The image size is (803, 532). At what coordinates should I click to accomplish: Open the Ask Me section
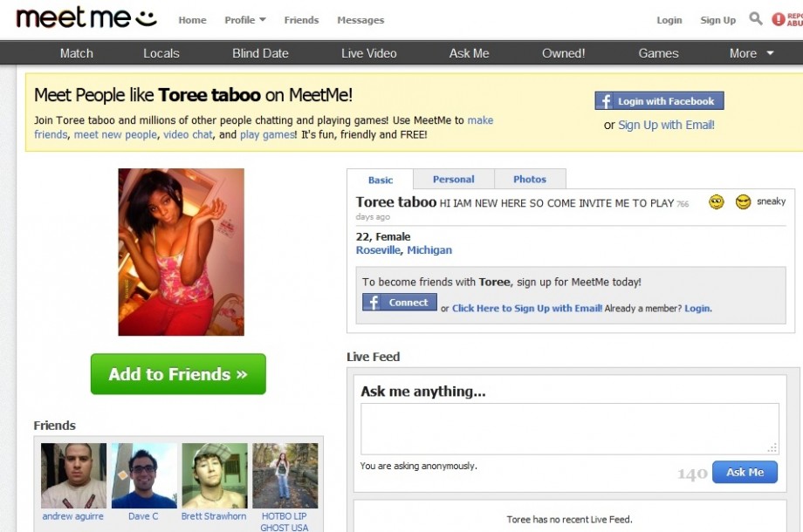coord(469,53)
